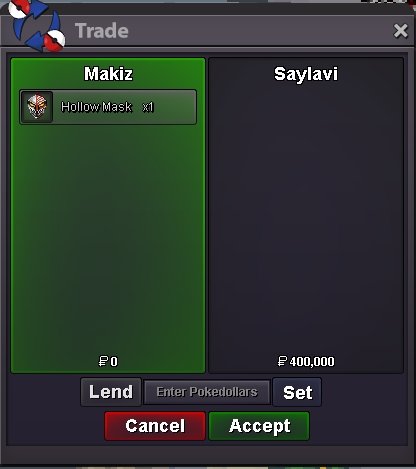The height and width of the screenshot is (469, 416).
Task: Click the Pokedollar symbol under Makiz's offer
Action: 103,361
